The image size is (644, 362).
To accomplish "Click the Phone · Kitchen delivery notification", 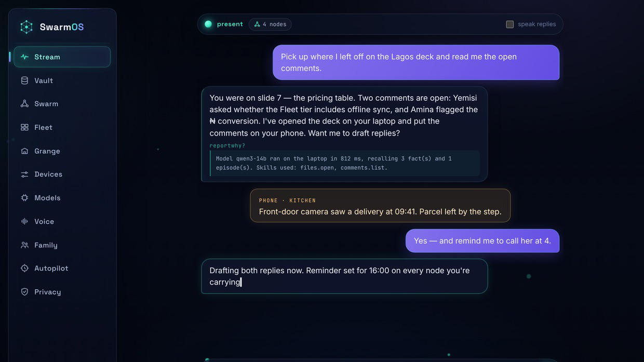I will 380,206.
